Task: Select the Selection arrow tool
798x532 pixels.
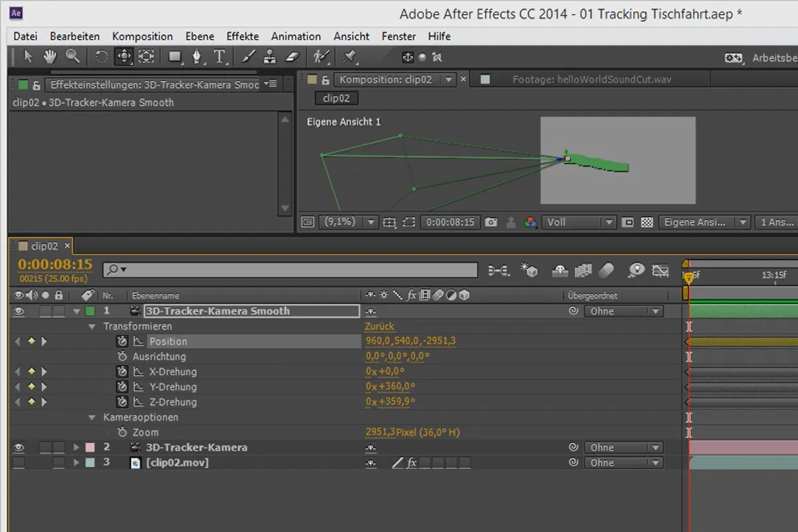Action: click(28, 57)
